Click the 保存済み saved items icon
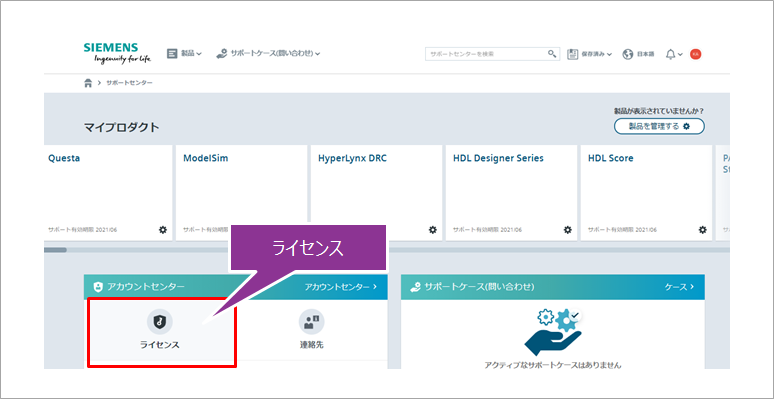 click(573, 54)
